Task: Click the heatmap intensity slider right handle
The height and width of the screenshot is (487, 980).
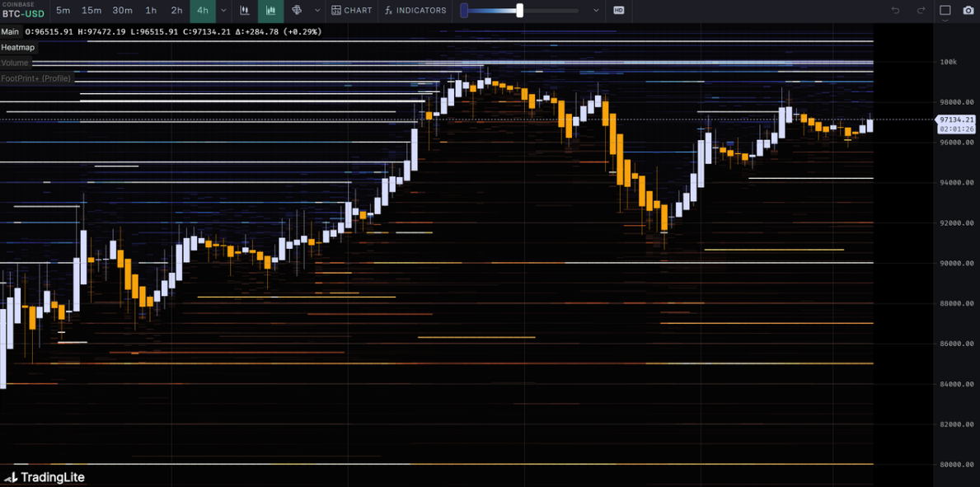Action: (519, 11)
